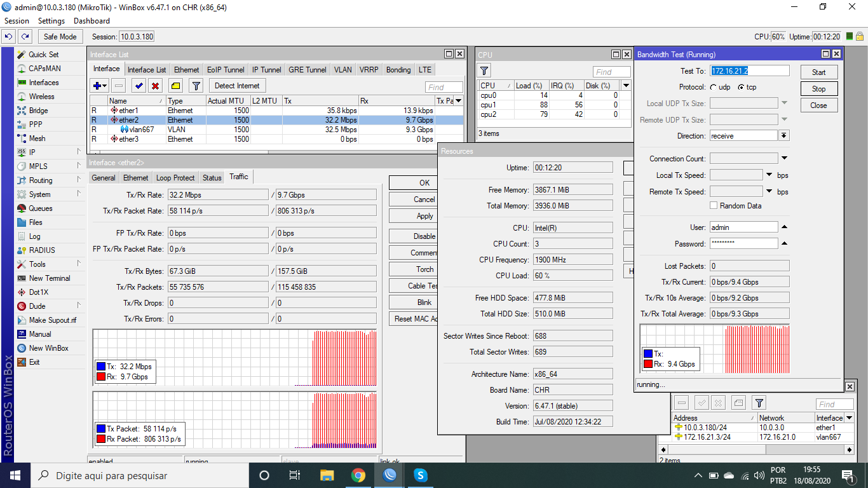
Task: Open column dropdown in Interface List table
Action: [x=458, y=100]
